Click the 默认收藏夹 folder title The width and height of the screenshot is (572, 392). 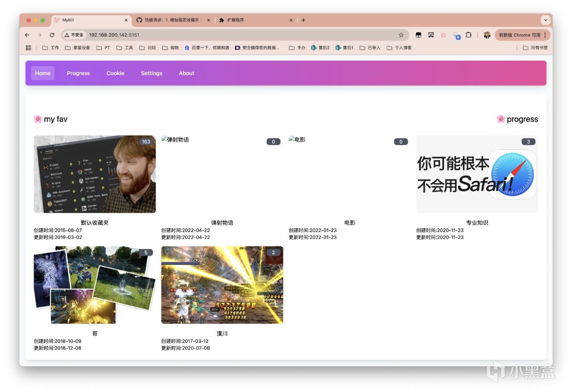tap(95, 223)
